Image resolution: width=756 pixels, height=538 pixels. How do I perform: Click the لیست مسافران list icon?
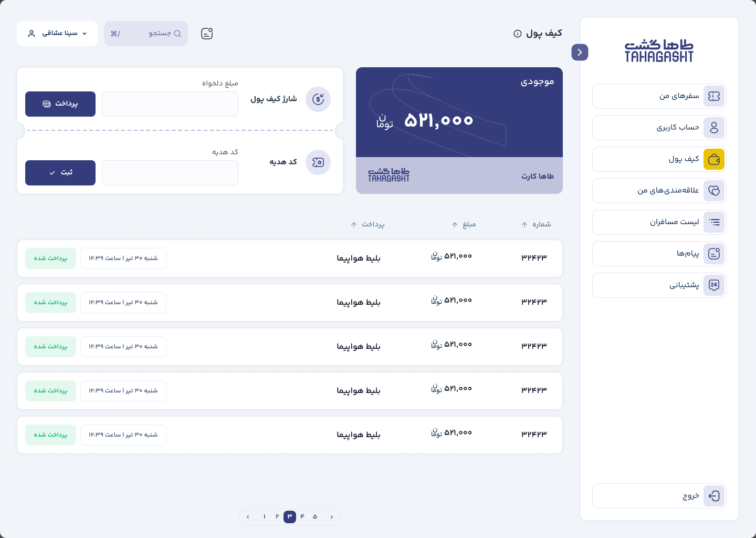[714, 222]
